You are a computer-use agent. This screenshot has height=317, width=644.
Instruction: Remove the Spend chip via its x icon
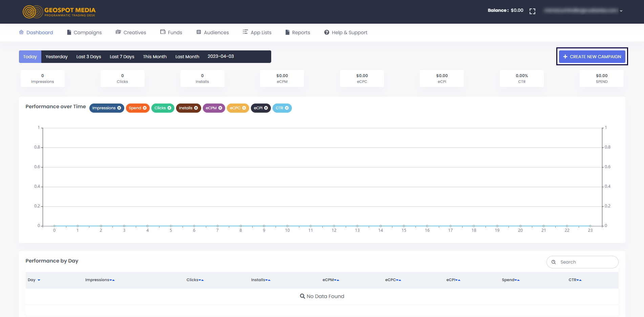pyautogui.click(x=145, y=108)
